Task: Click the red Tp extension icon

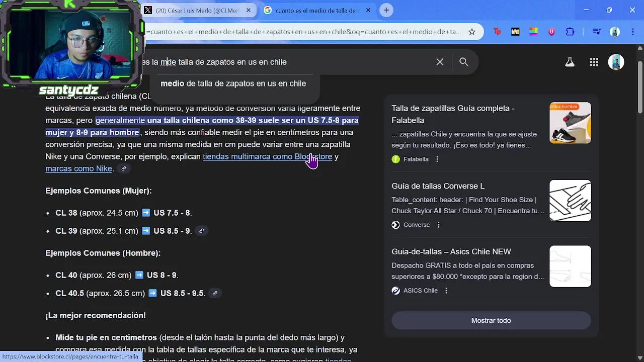Action: point(497,32)
